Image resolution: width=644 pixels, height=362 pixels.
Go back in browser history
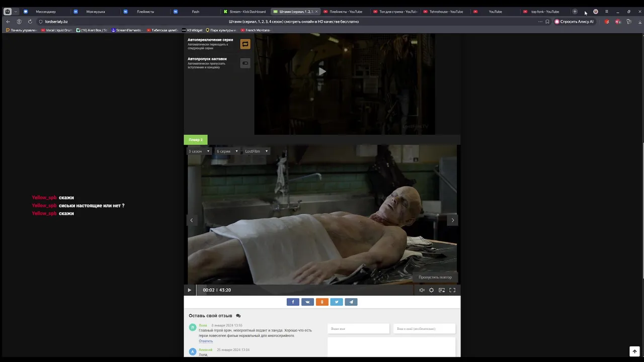pos(8,22)
